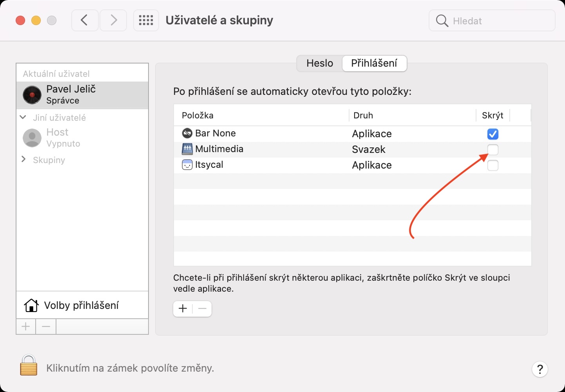Image resolution: width=565 pixels, height=392 pixels.
Task: Open Volby přihlášení login options
Action: 82,305
